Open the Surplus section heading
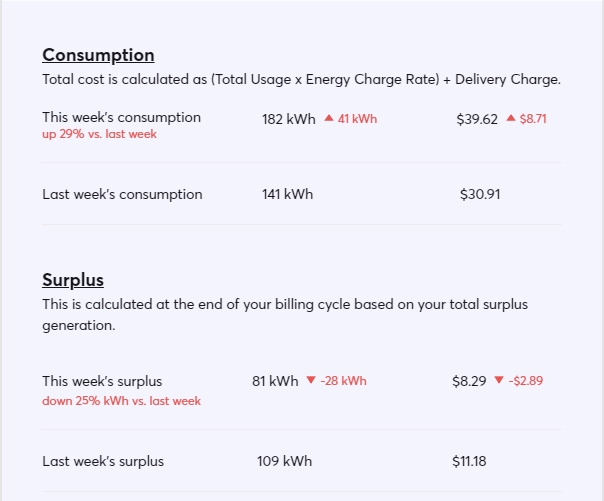604x501 pixels. (73, 280)
